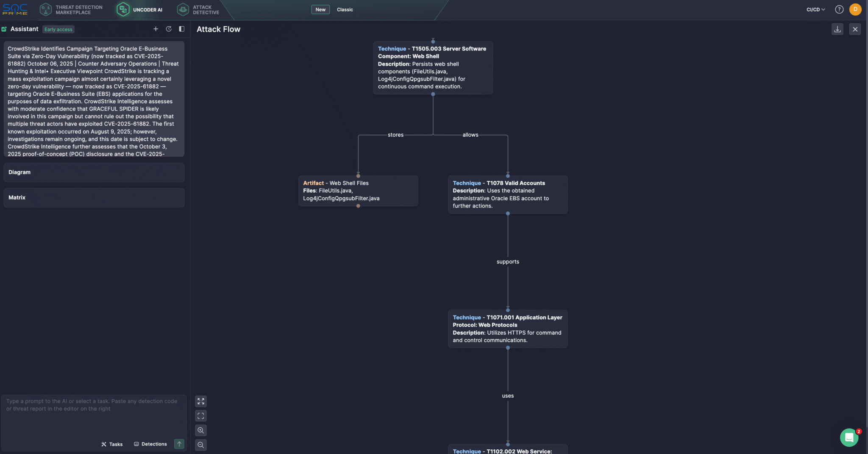The height and width of the screenshot is (454, 868).
Task: Open the CI/CD dropdown menu
Action: pyautogui.click(x=814, y=9)
